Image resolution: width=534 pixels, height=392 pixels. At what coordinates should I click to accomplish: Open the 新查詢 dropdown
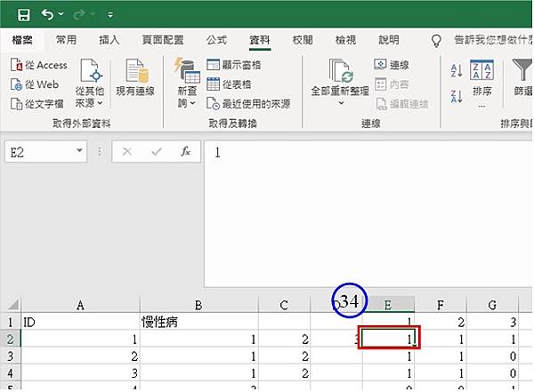point(187,84)
